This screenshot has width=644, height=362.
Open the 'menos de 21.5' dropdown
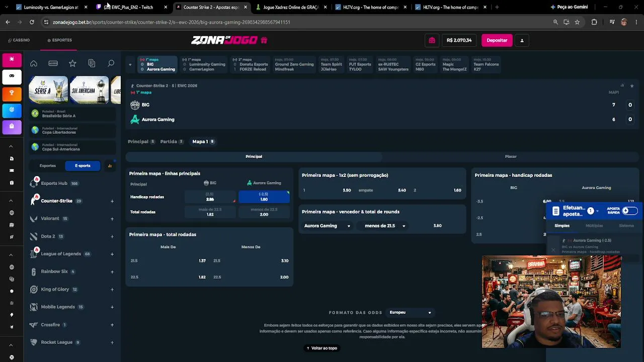385,226
